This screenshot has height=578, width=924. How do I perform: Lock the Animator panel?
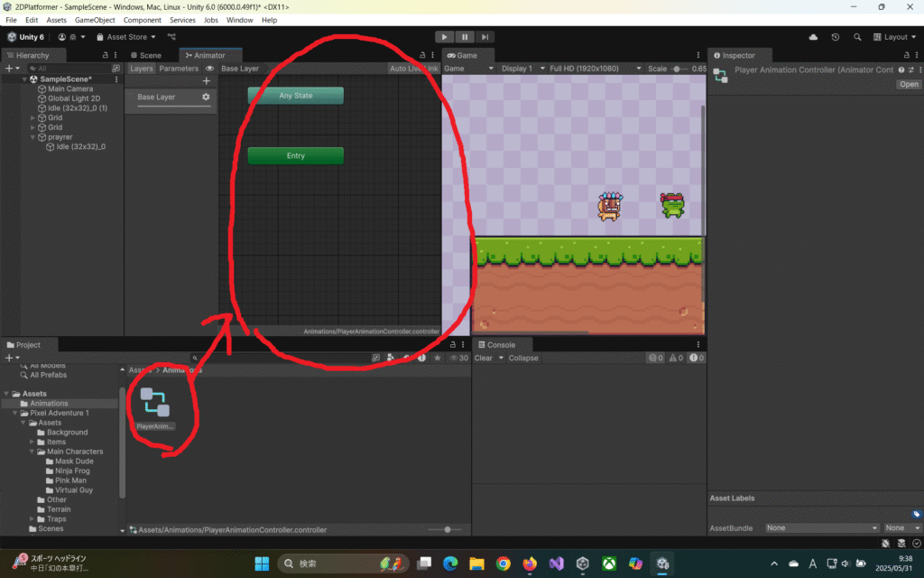point(422,55)
